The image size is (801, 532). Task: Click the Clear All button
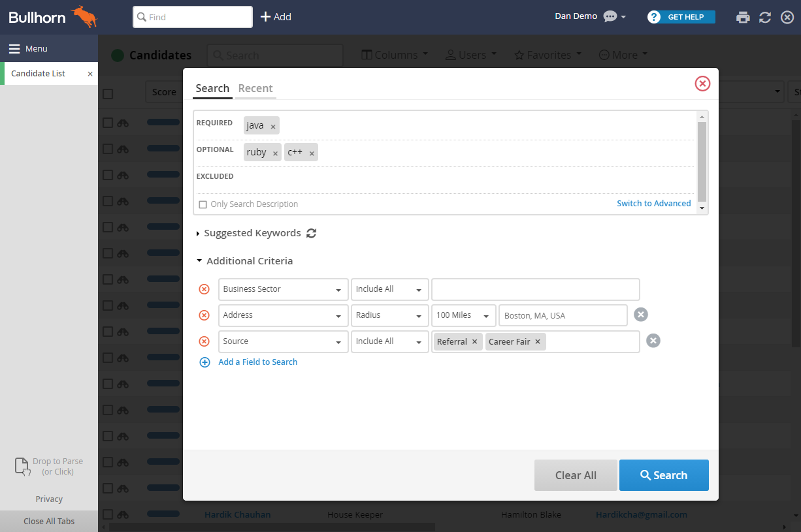tap(576, 475)
